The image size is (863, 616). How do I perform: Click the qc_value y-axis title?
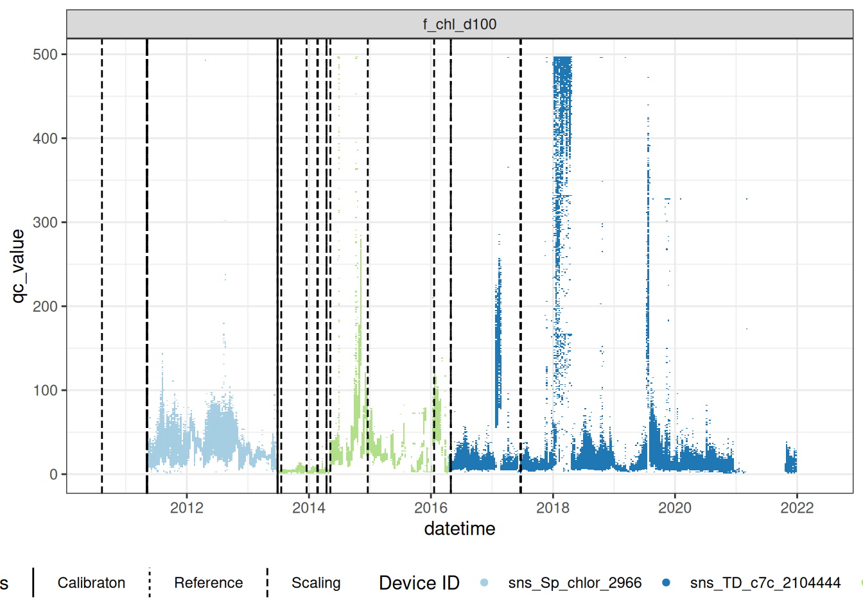click(18, 266)
